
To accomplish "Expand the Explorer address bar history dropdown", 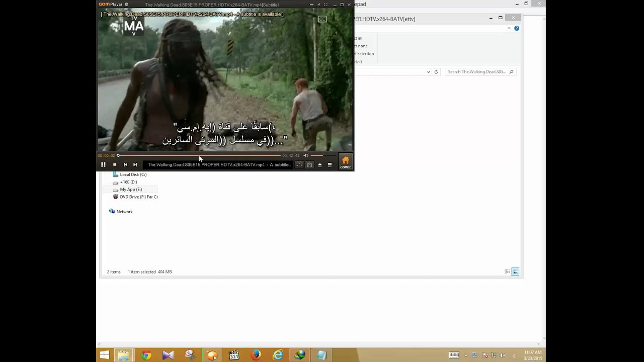I will pyautogui.click(x=429, y=72).
